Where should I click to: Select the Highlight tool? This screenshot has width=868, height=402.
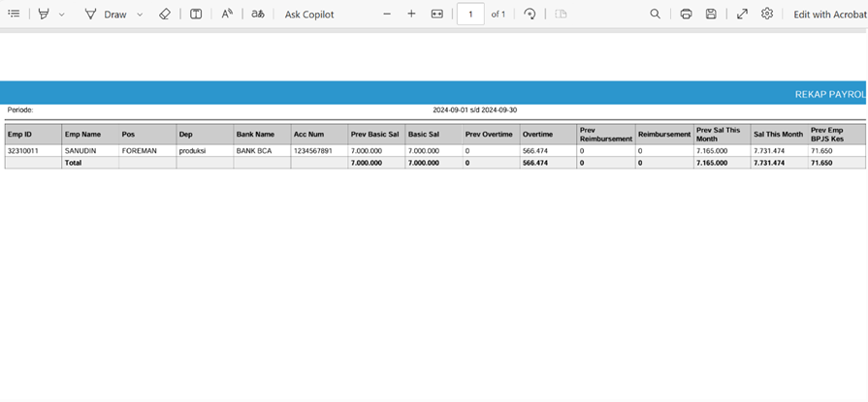click(x=44, y=15)
